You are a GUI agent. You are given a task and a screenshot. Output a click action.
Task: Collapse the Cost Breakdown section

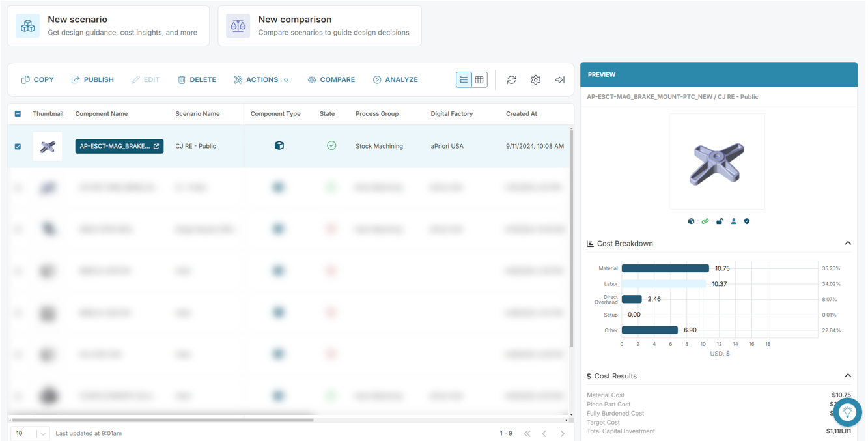pos(848,243)
